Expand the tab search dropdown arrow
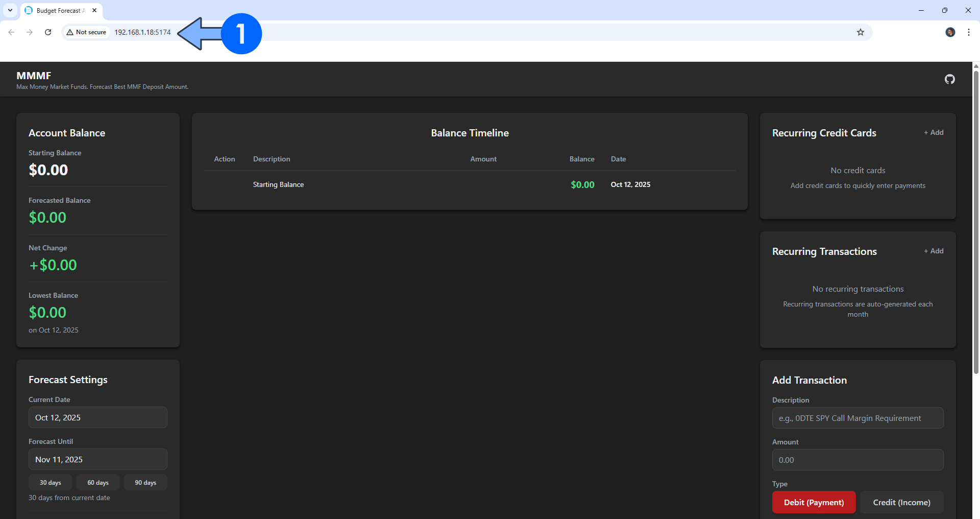The image size is (980, 519). click(x=10, y=10)
